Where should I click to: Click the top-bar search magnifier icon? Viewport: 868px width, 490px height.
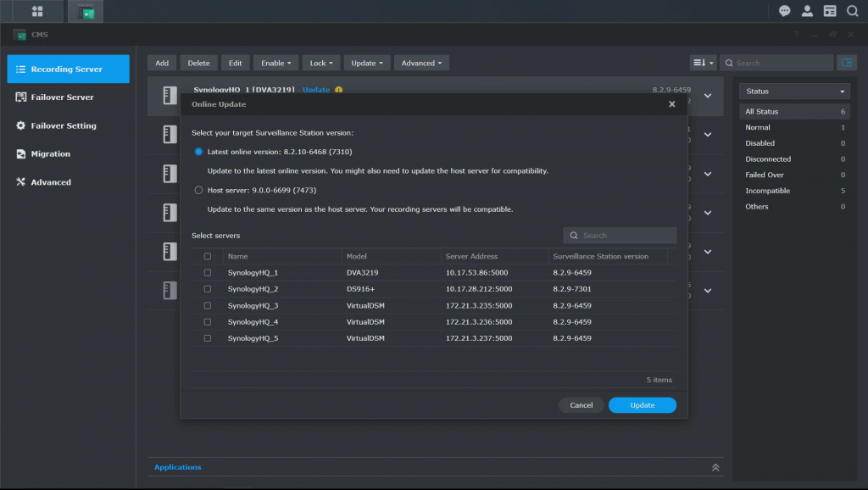tap(852, 11)
